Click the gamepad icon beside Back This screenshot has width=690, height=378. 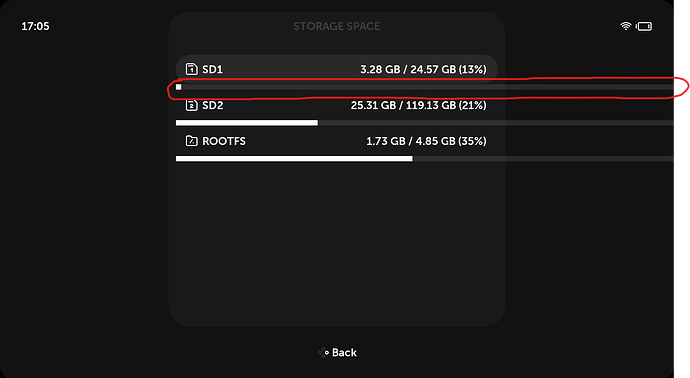[x=324, y=352]
